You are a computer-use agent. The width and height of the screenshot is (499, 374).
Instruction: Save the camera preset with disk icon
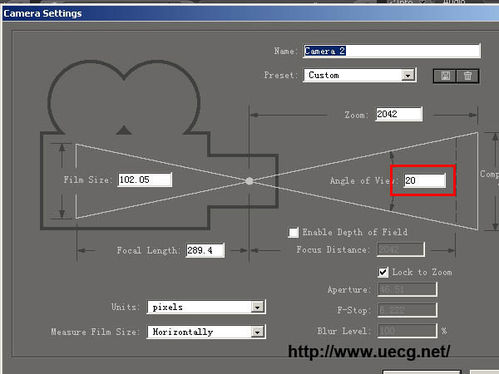pyautogui.click(x=445, y=76)
